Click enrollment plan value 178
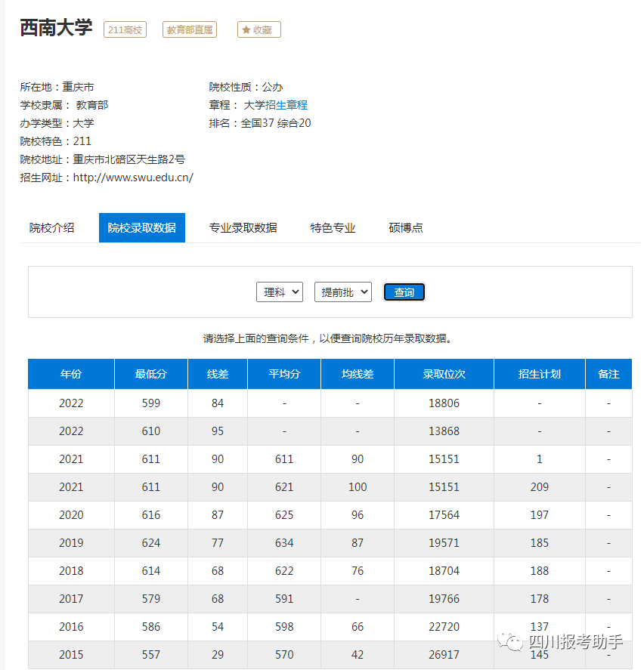The height and width of the screenshot is (670, 644). coord(540,599)
